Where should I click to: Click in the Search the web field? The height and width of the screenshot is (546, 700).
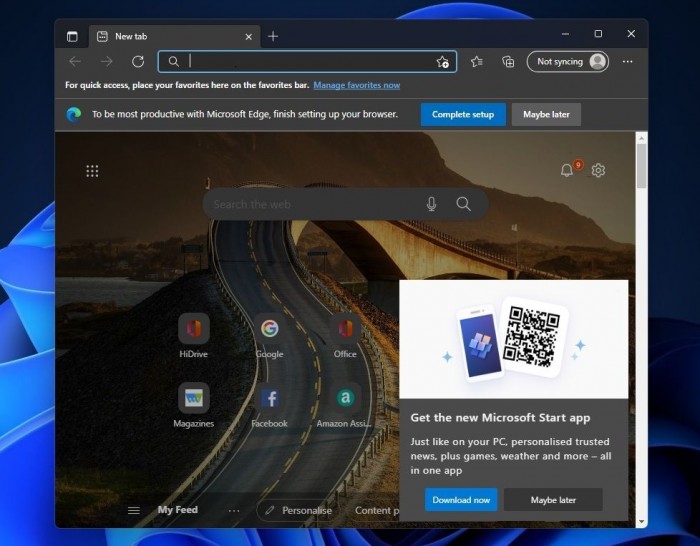pyautogui.click(x=310, y=204)
